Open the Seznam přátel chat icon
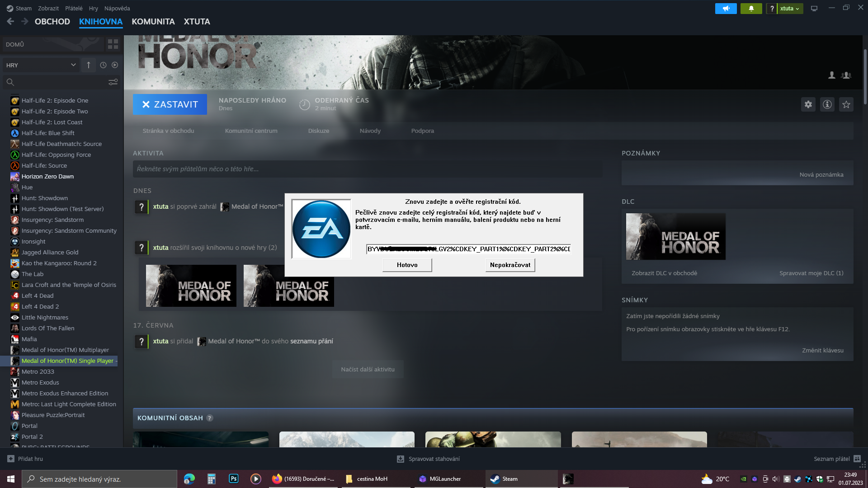 pyautogui.click(x=857, y=459)
